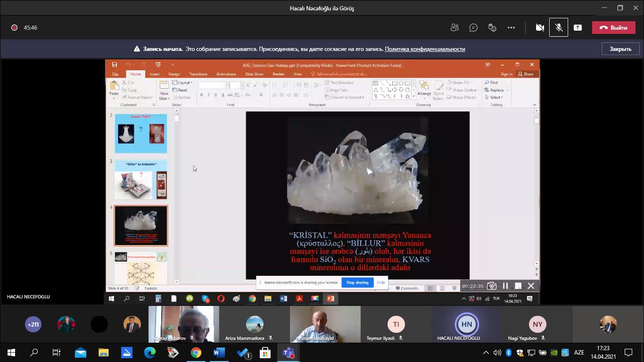Image resolution: width=644 pixels, height=362 pixels.
Task: Switch to the Slide Show ribbon tab
Action: (x=254, y=74)
